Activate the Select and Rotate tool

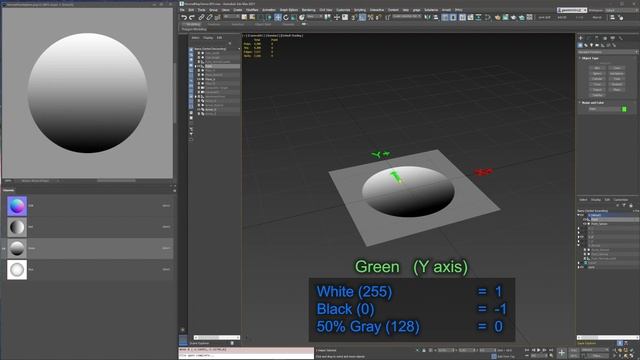286,17
